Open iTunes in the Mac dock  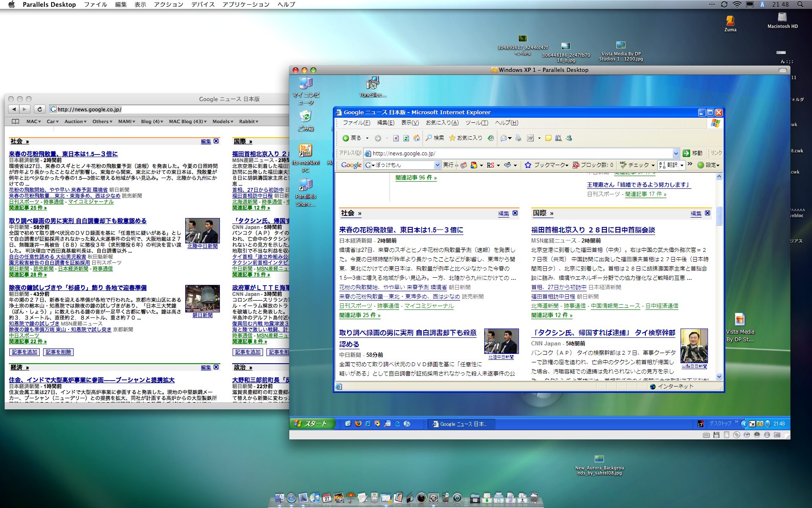pos(315,497)
